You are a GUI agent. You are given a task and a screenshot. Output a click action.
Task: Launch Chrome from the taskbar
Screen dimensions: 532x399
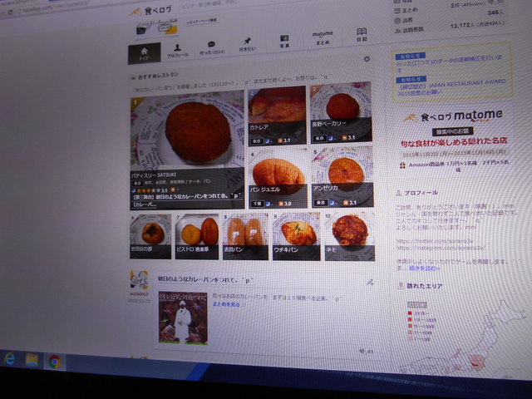point(55,361)
